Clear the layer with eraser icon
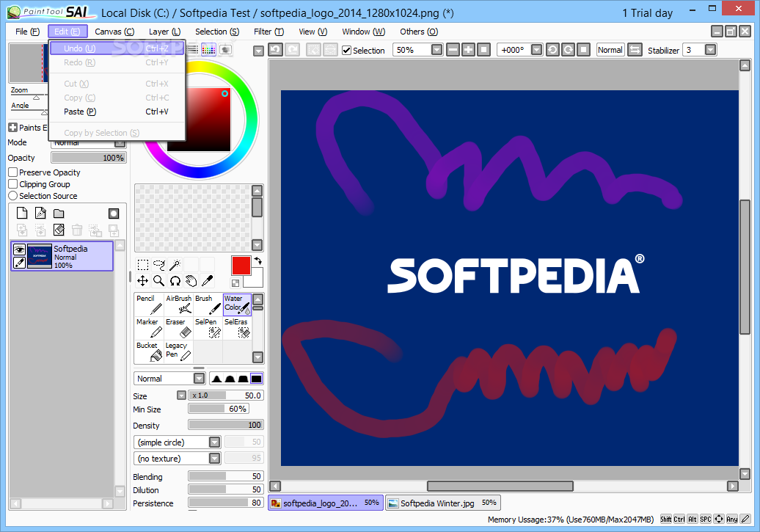Screen dimensions: 760x532 59,230
